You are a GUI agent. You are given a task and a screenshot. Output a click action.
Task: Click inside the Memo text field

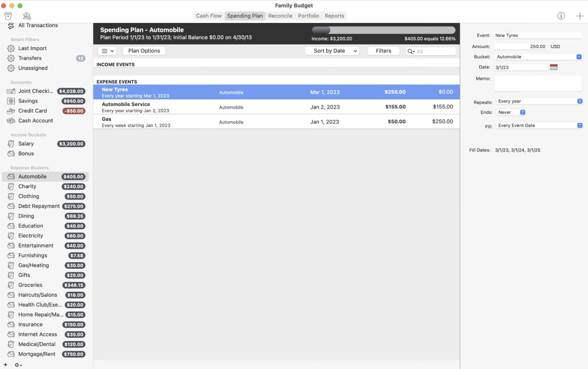537,83
